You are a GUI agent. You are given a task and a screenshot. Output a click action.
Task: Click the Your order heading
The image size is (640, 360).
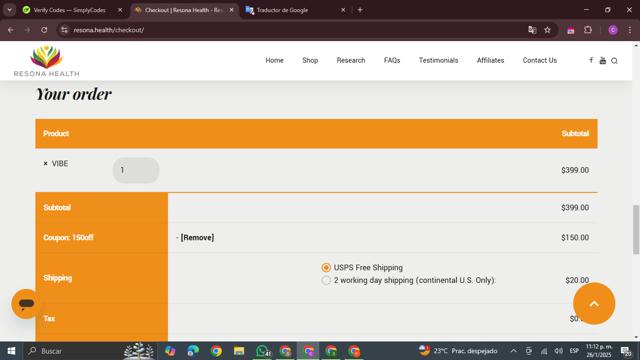(74, 94)
